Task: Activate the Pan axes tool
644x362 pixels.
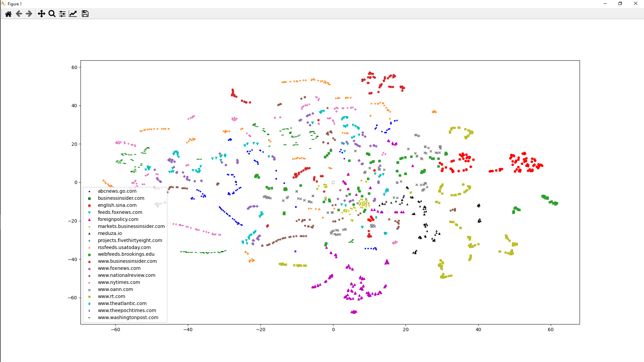Action: click(41, 14)
